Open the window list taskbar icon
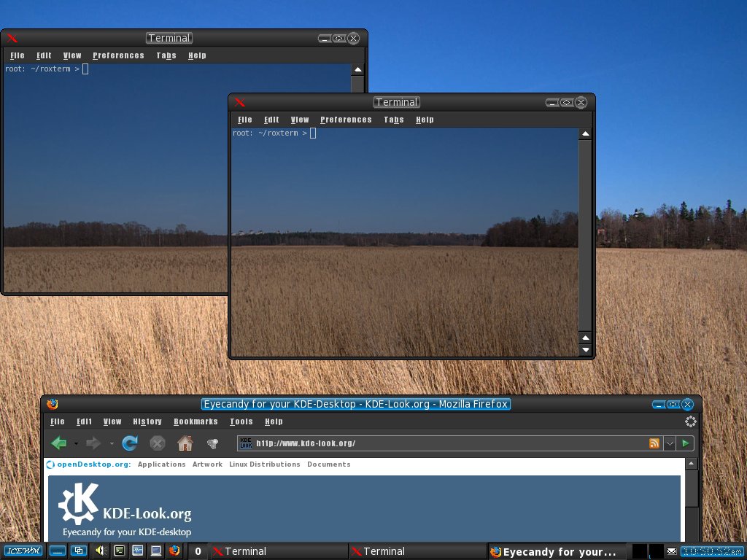 tap(79, 551)
